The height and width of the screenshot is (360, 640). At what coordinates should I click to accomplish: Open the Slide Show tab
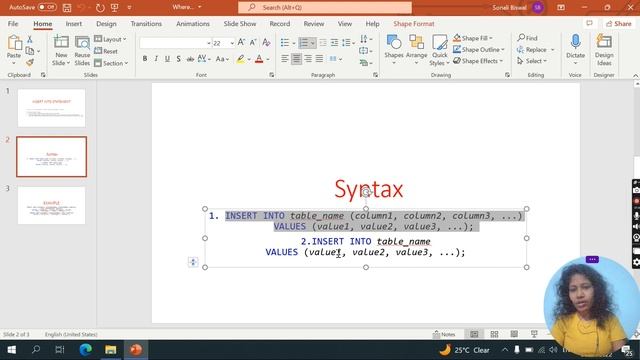[x=240, y=24]
